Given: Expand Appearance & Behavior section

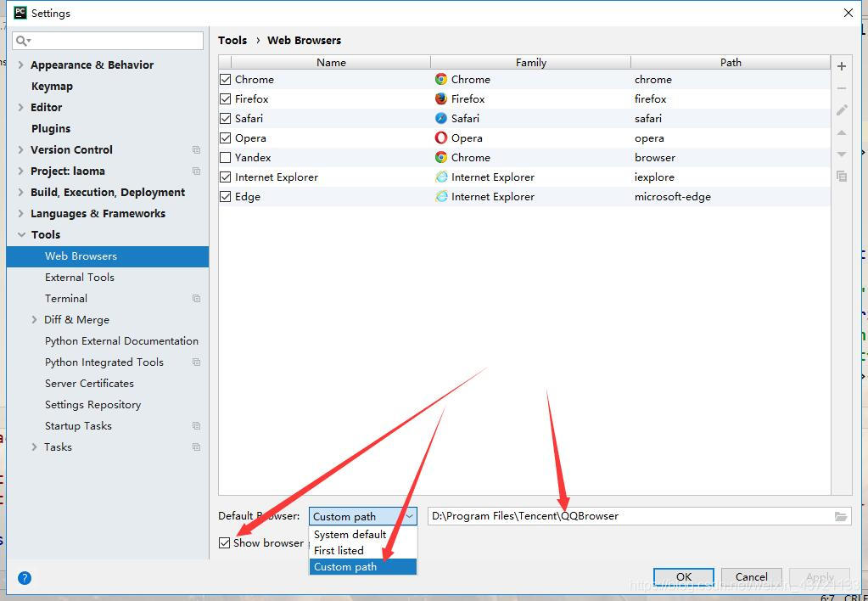Looking at the screenshot, I should click(20, 65).
